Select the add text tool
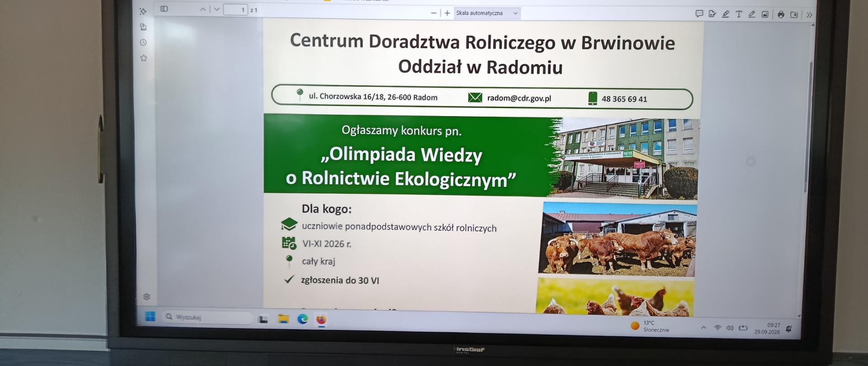This screenshot has height=366, width=868. coord(739,14)
